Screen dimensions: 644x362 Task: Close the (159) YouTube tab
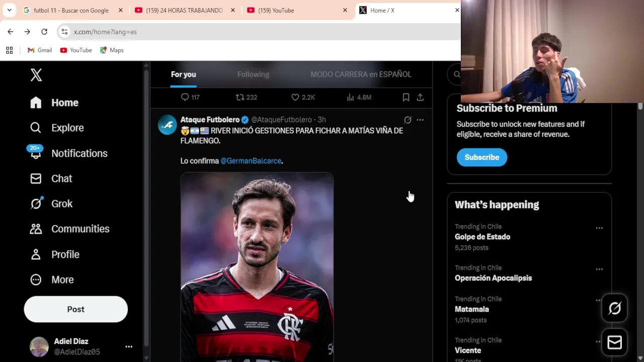(345, 10)
